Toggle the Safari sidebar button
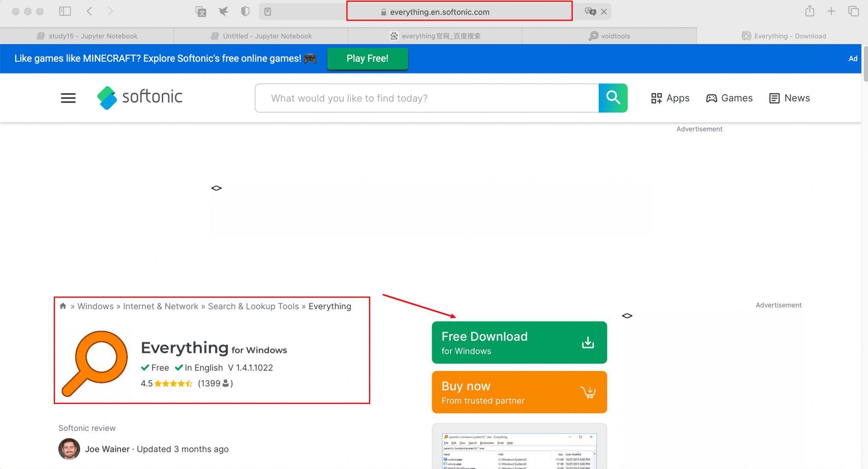The height and width of the screenshot is (469, 868). pos(65,12)
